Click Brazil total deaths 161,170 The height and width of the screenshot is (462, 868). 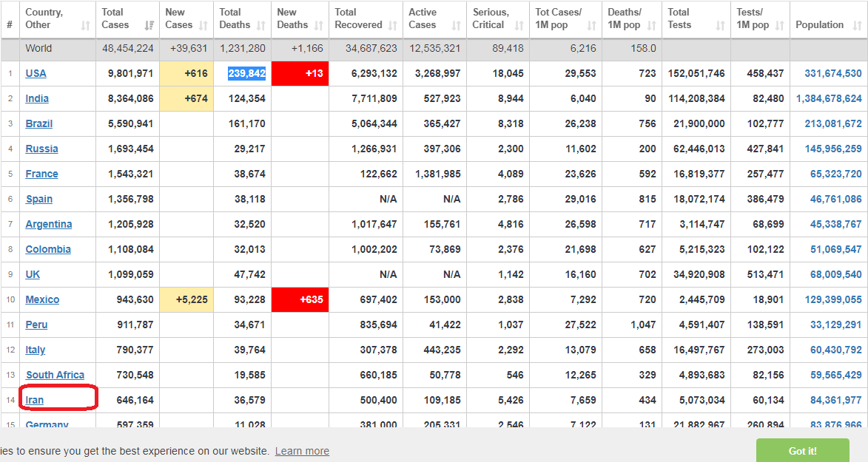tap(247, 123)
